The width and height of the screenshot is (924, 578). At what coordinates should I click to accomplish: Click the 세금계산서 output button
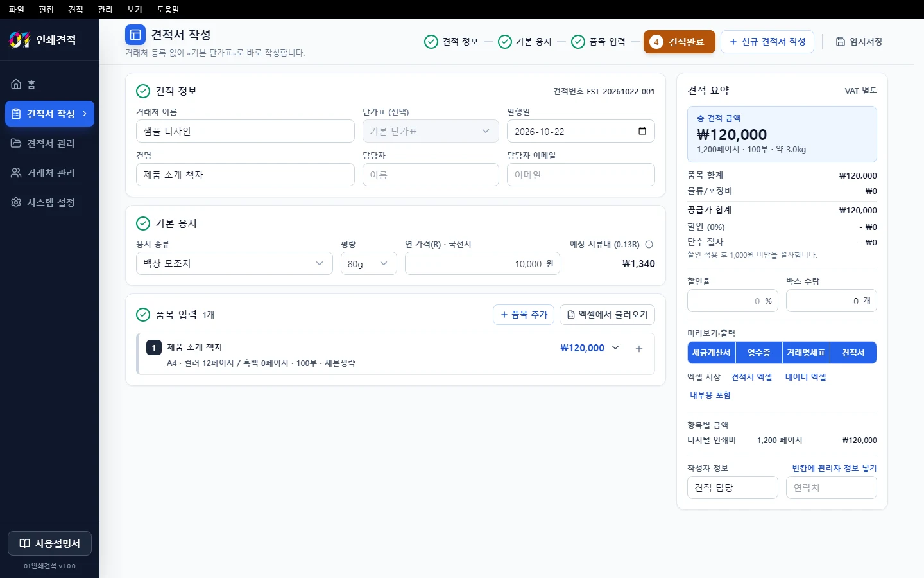click(x=711, y=353)
